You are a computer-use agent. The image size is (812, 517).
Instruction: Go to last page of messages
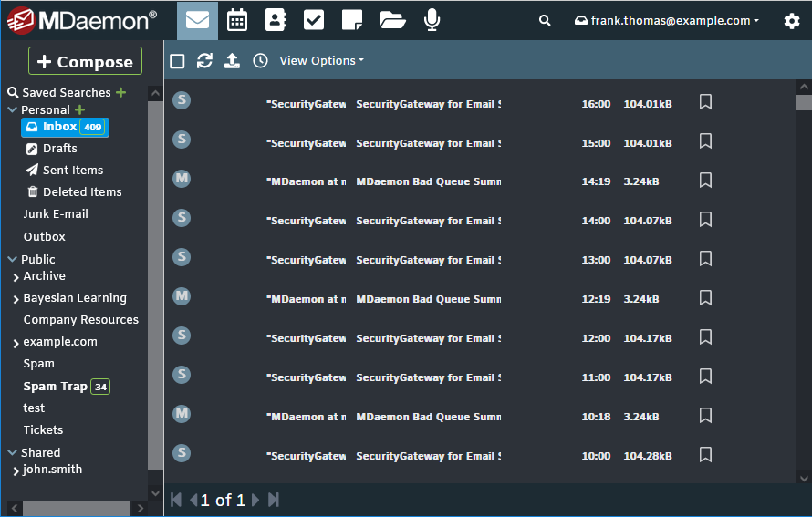click(274, 500)
